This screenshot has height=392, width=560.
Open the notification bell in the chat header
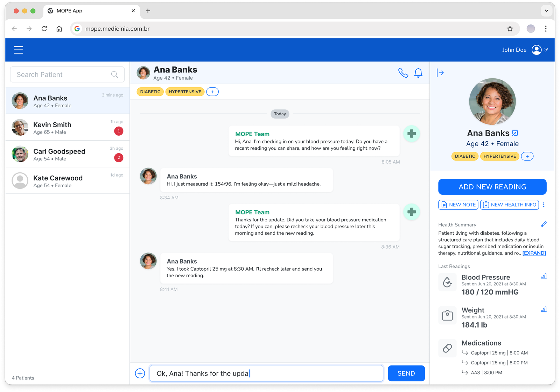point(418,73)
